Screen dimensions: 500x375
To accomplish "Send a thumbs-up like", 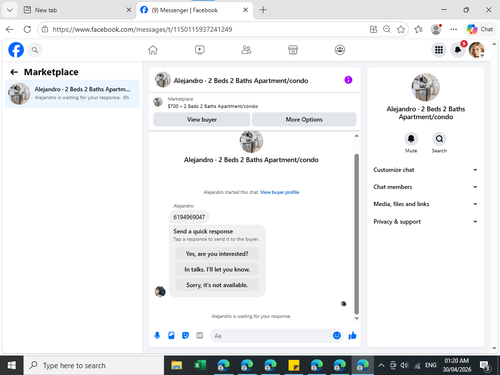I will pyautogui.click(x=352, y=335).
